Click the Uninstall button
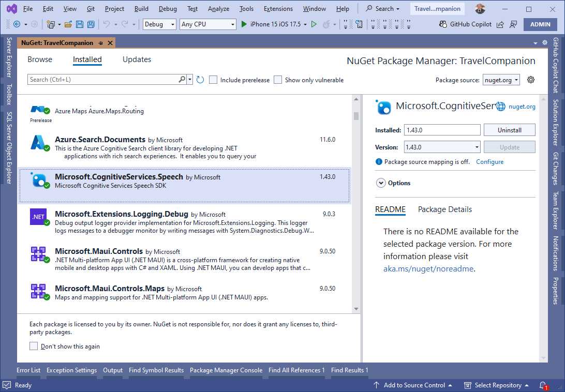Viewport: 565px width, 392px height. [x=509, y=130]
